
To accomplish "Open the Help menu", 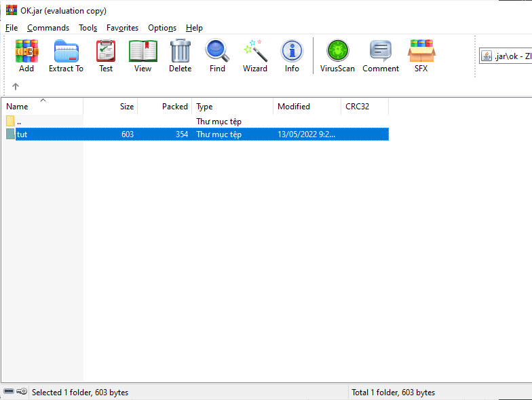I will (194, 28).
